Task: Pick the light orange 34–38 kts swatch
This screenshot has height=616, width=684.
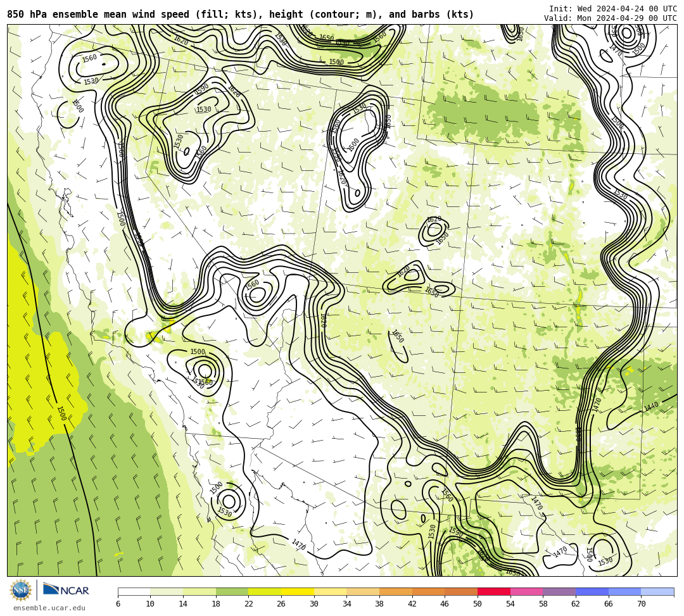Action: 363,591
